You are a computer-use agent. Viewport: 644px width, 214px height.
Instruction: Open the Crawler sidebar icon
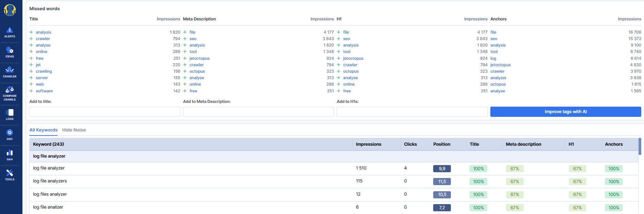(x=10, y=72)
